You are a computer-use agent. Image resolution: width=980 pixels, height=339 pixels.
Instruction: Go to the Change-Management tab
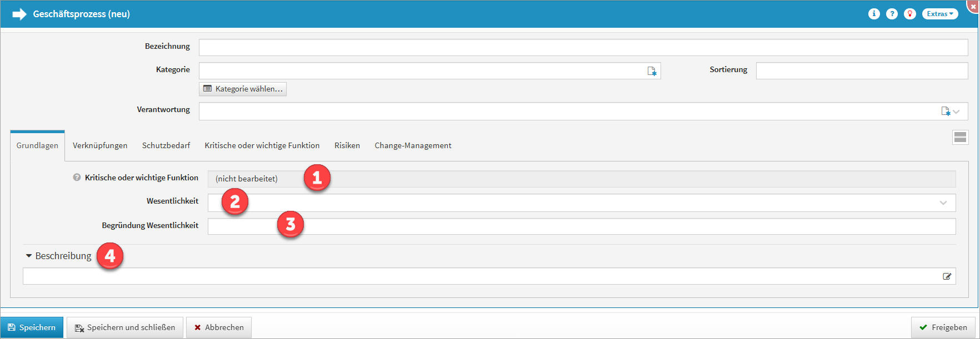pos(413,145)
